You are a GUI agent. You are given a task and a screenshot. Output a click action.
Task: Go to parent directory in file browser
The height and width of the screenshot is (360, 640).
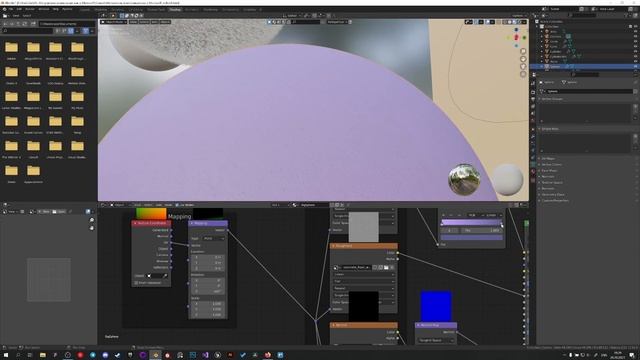(x=18, y=24)
